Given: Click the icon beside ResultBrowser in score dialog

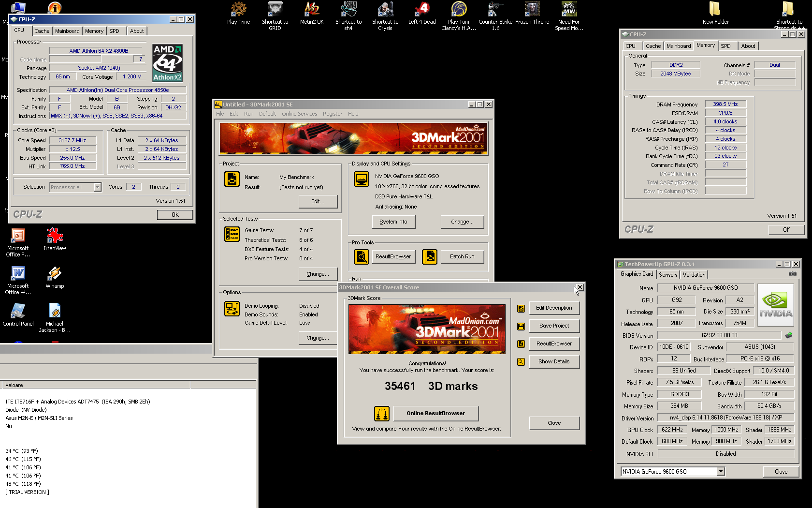Looking at the screenshot, I should [x=521, y=344].
